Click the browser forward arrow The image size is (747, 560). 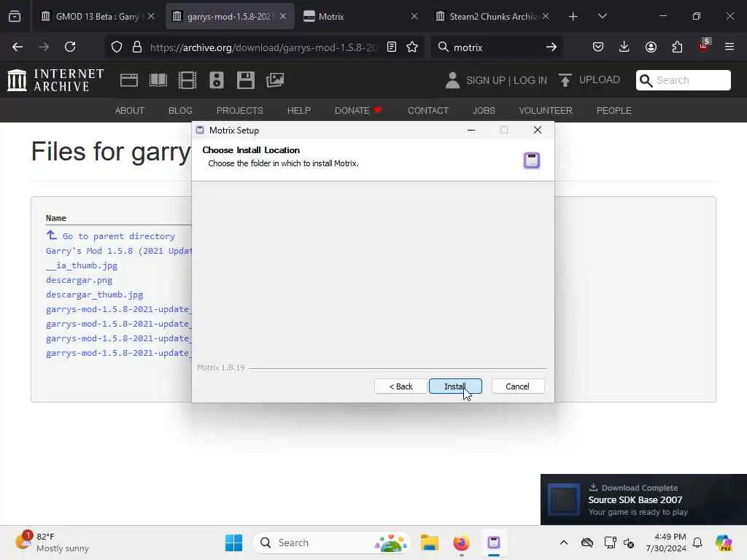pyautogui.click(x=43, y=47)
